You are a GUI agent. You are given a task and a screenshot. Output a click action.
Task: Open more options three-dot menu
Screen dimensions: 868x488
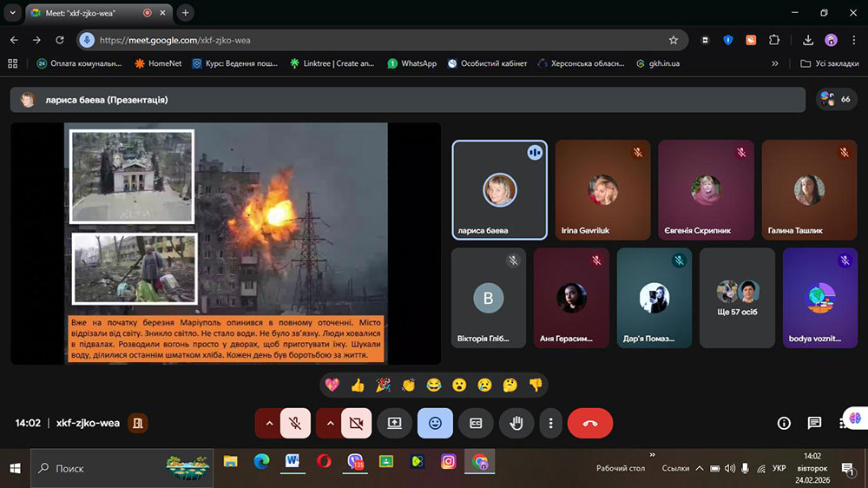(x=551, y=423)
